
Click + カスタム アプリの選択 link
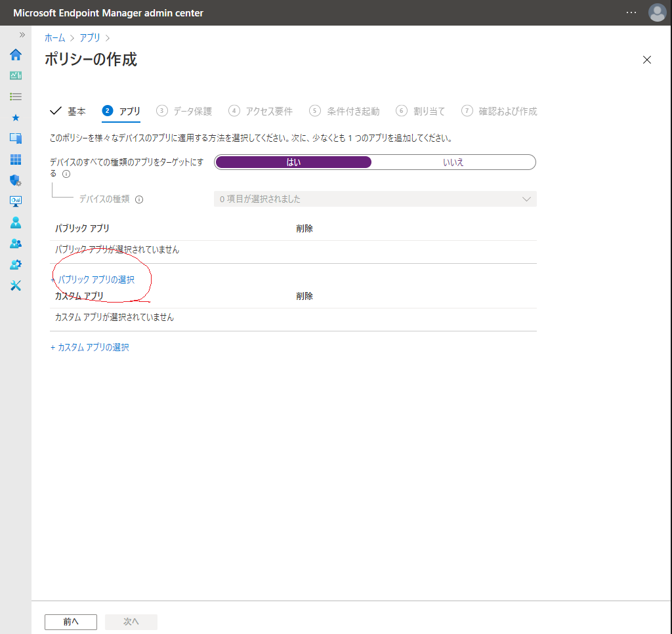point(89,347)
